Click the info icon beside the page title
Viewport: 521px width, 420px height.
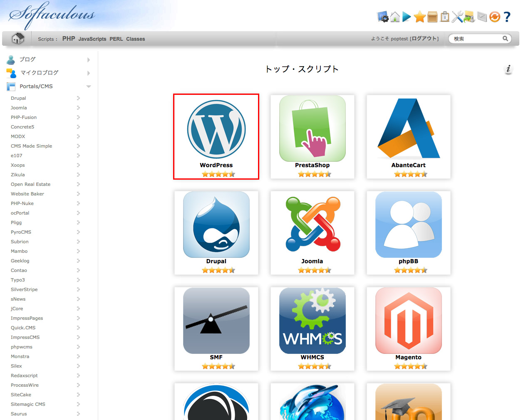508,69
